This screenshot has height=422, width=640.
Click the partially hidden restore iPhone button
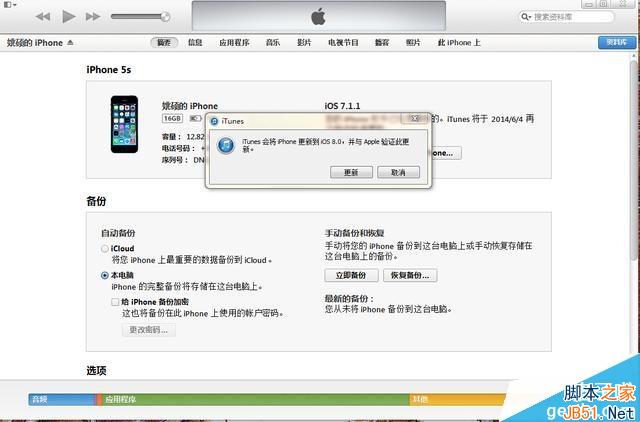(447, 153)
